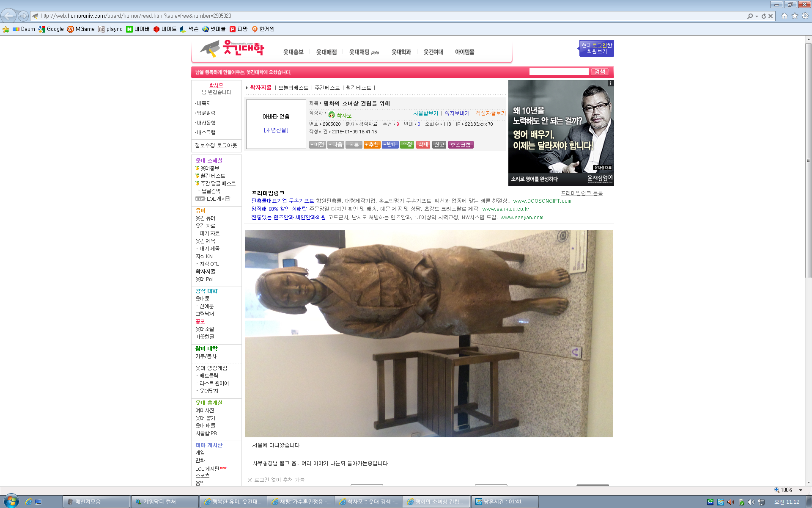Click the browser Home icon
Viewport: 812px width, 508px height.
click(785, 16)
